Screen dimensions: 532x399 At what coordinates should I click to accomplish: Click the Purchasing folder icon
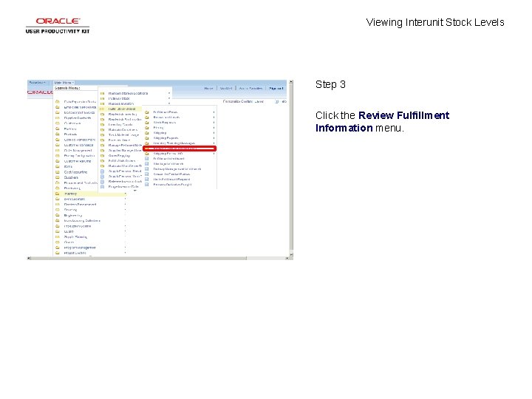[58, 188]
